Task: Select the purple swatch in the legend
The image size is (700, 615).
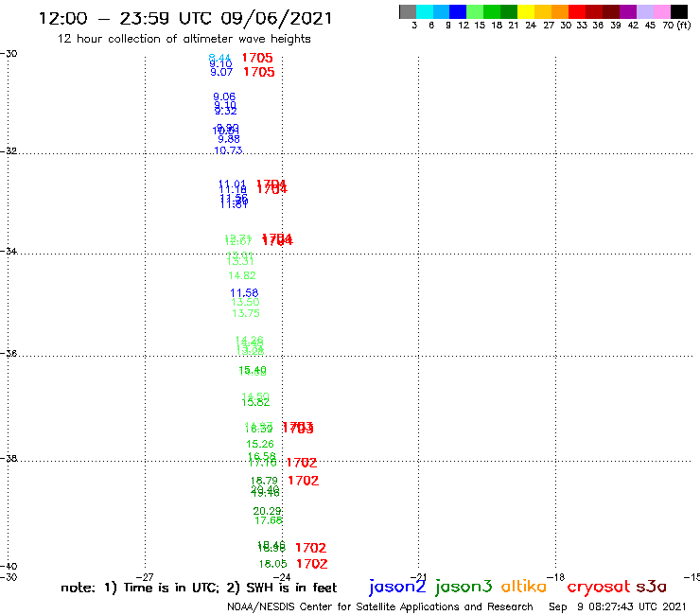Action: (628, 11)
